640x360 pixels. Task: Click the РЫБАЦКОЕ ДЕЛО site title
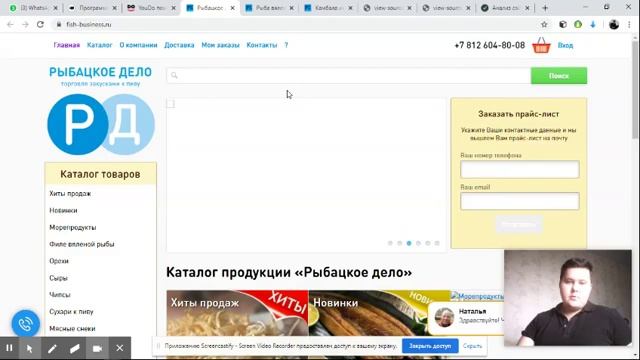click(100, 72)
